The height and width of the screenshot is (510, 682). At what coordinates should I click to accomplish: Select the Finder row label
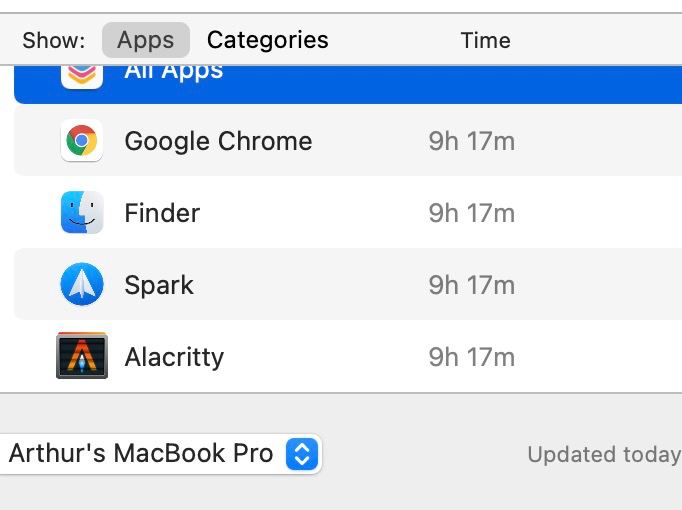pos(162,213)
